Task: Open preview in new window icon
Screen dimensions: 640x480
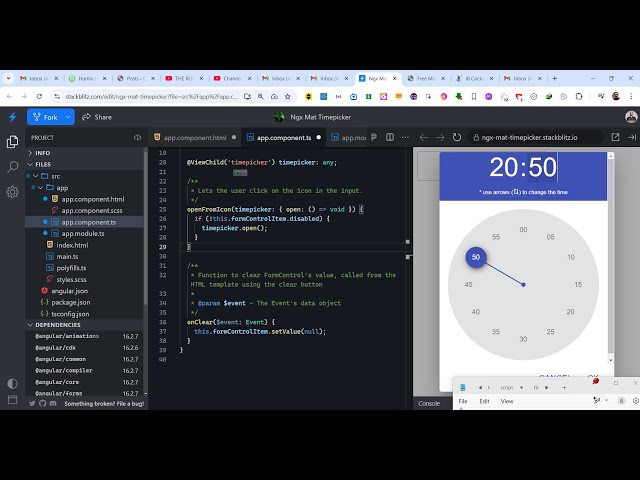Action: pyautogui.click(x=616, y=137)
